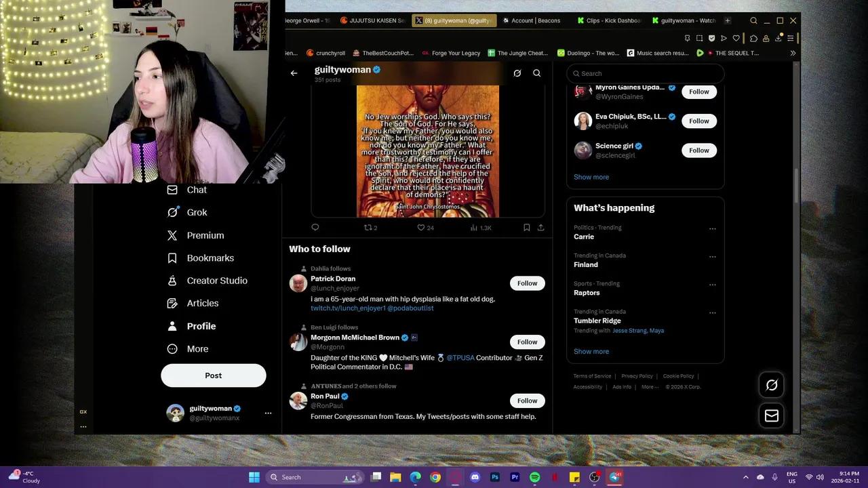Open search on guiltywoman's profile header
This screenshot has width=868, height=488.
coord(536,73)
